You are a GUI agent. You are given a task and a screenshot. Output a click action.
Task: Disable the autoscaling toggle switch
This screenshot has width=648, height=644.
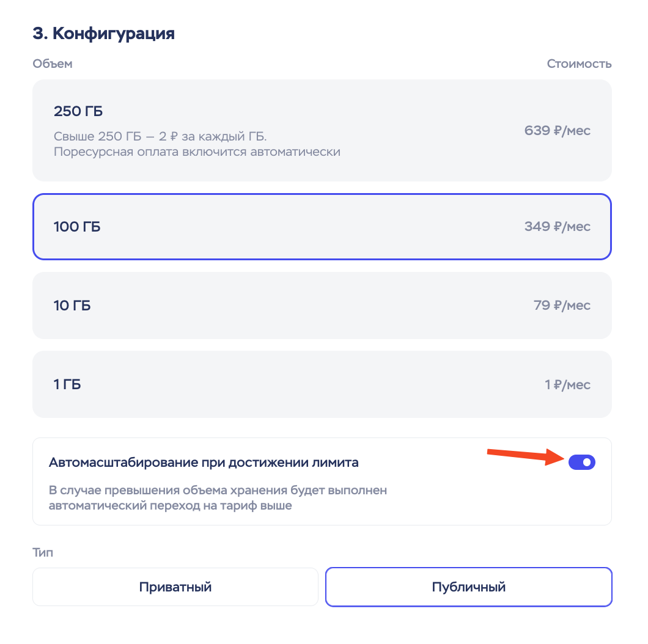point(581,463)
